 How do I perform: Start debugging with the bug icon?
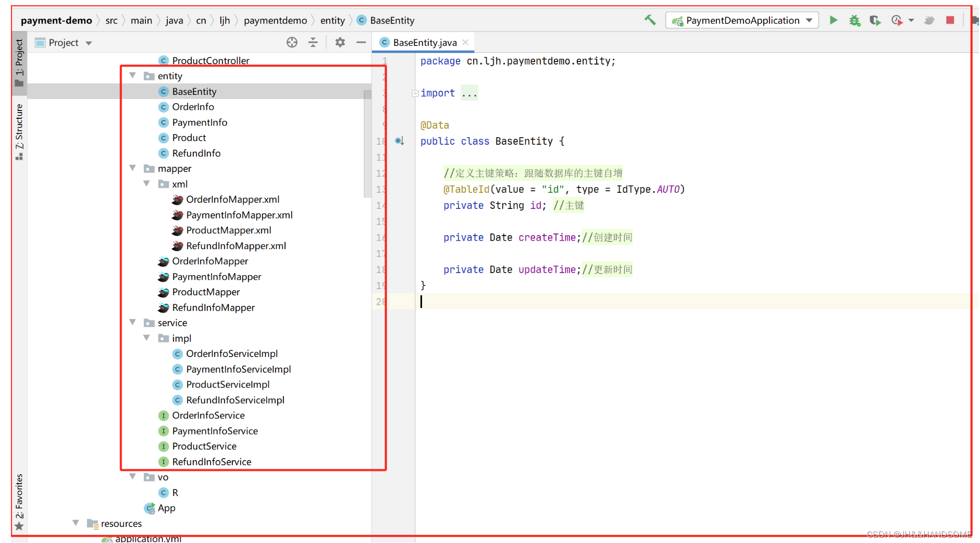point(854,20)
